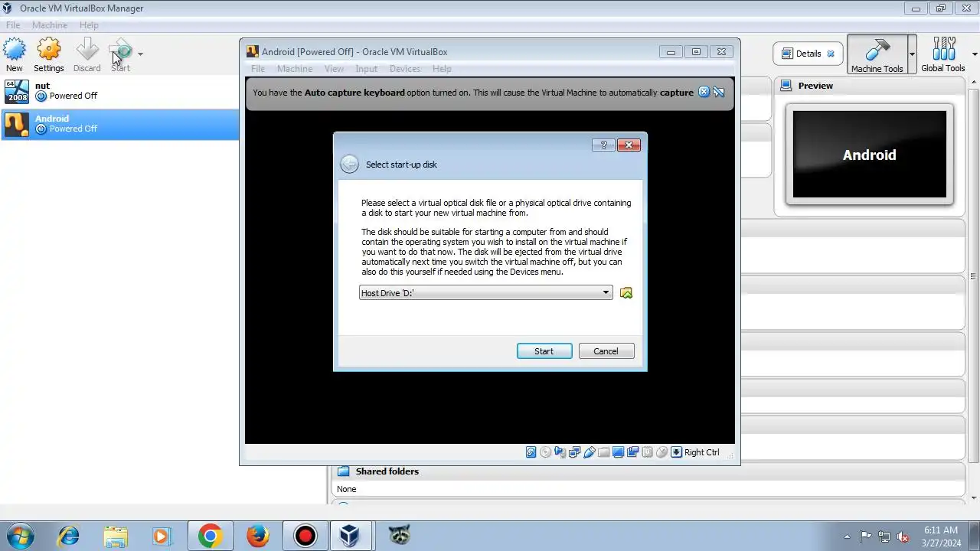Screen dimensions: 980x551
Task: Click the Shared folders section header
Action: click(649, 471)
